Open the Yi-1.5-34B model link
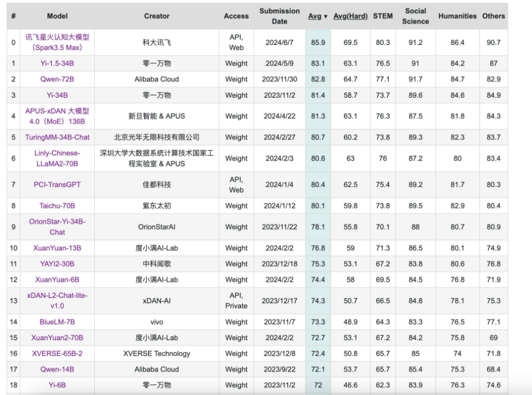The width and height of the screenshot is (532, 395). (x=56, y=63)
